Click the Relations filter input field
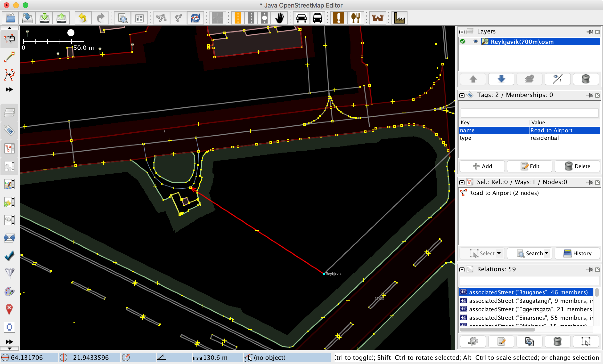The image size is (603, 364). click(x=530, y=281)
